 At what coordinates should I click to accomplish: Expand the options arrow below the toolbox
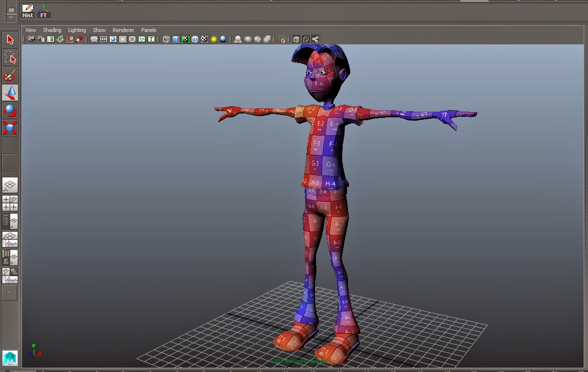pyautogui.click(x=10, y=292)
